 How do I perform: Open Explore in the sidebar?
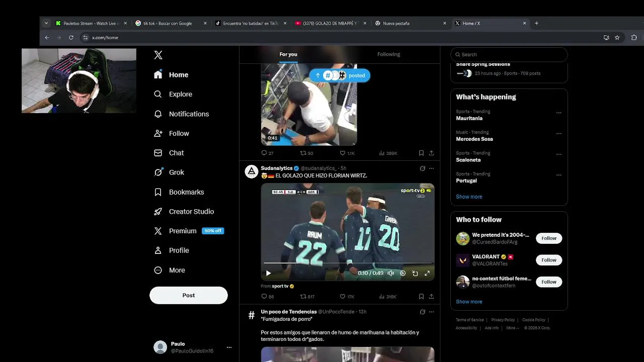(173, 94)
